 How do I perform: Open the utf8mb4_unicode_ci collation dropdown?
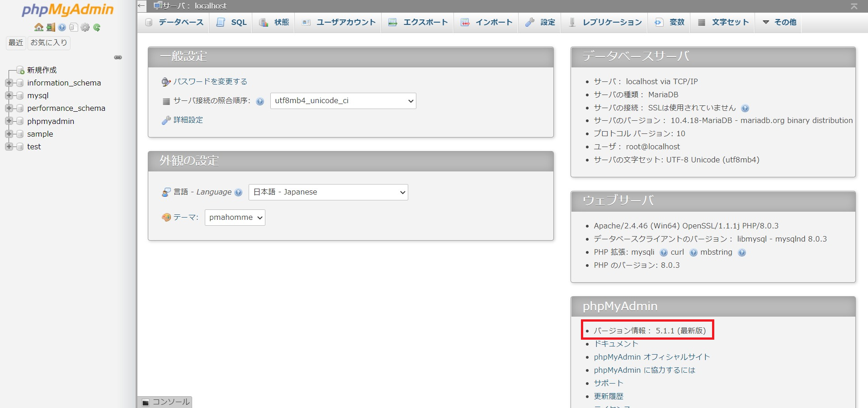(343, 101)
